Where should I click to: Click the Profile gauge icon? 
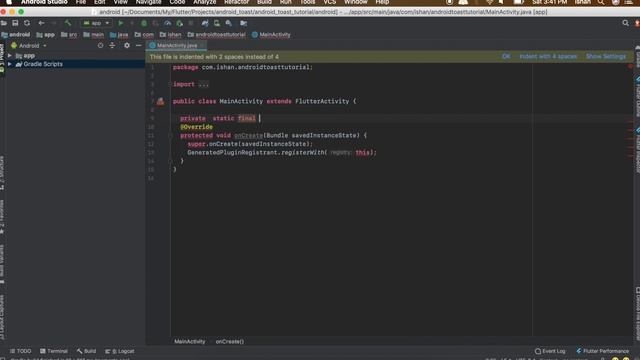(168, 23)
